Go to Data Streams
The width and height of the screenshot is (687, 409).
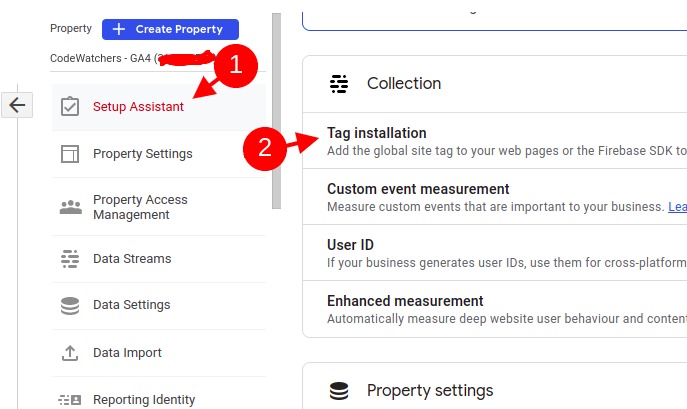(x=159, y=259)
